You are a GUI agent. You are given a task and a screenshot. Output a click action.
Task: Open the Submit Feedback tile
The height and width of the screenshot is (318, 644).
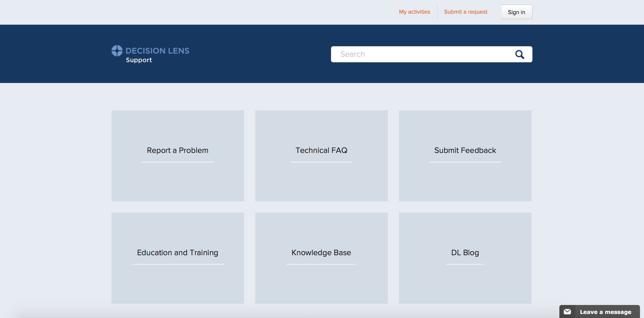tap(465, 156)
